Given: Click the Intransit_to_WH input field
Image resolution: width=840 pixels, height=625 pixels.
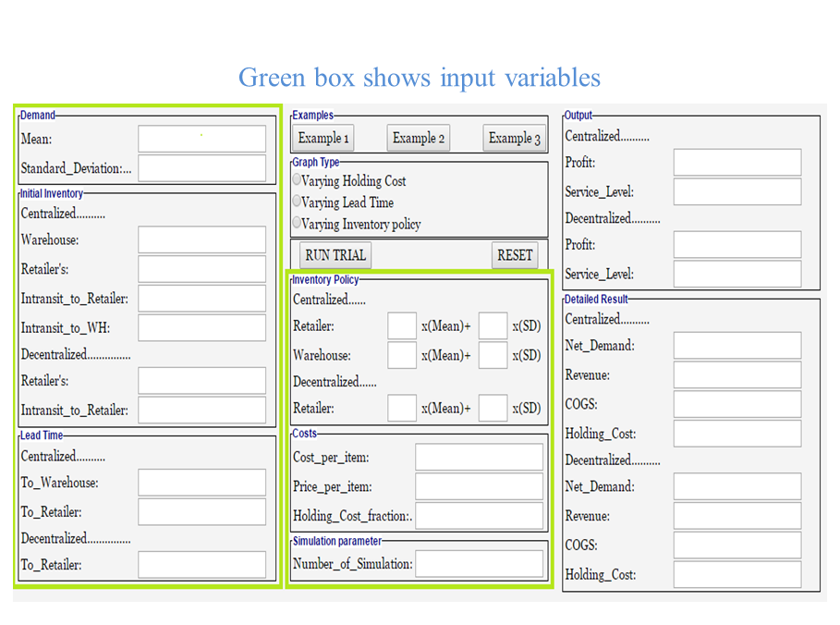Looking at the screenshot, I should pyautogui.click(x=202, y=328).
